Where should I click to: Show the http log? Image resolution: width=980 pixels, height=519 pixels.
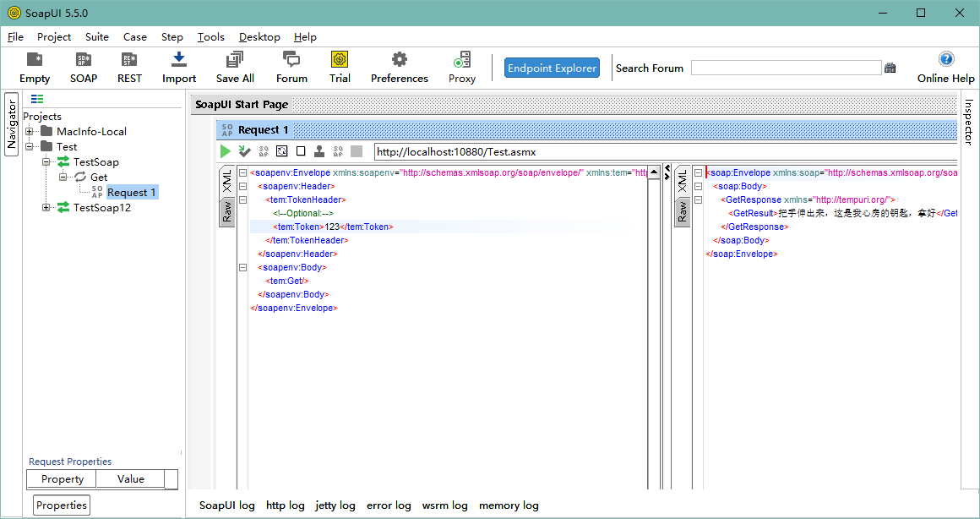click(x=286, y=505)
